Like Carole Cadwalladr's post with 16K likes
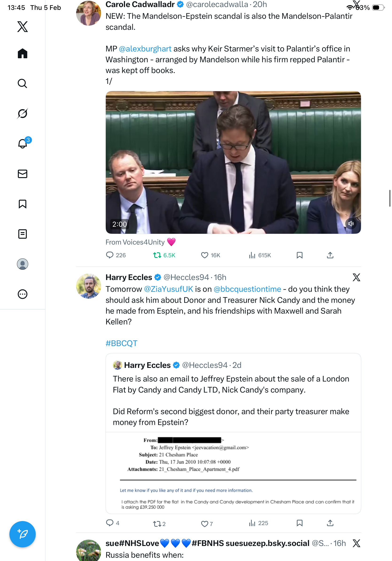This screenshot has width=392, height=561. click(204, 255)
